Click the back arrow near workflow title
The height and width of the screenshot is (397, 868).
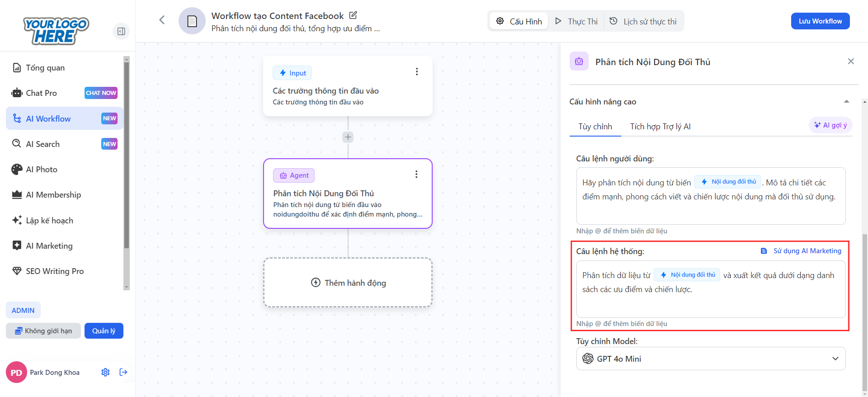pyautogui.click(x=162, y=20)
